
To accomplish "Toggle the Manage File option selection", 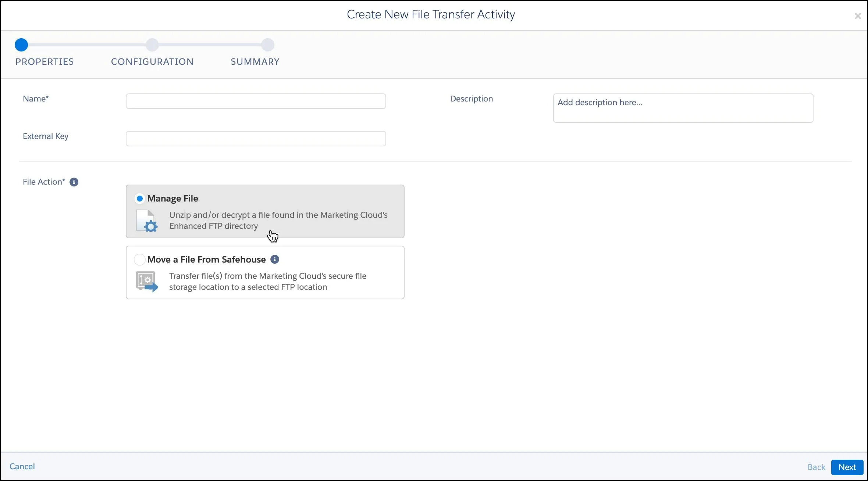I will pyautogui.click(x=139, y=198).
